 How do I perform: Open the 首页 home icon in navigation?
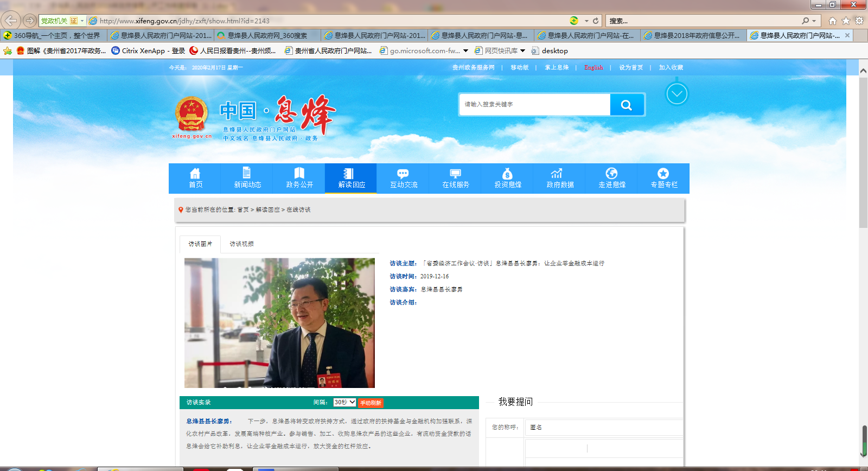point(195,178)
